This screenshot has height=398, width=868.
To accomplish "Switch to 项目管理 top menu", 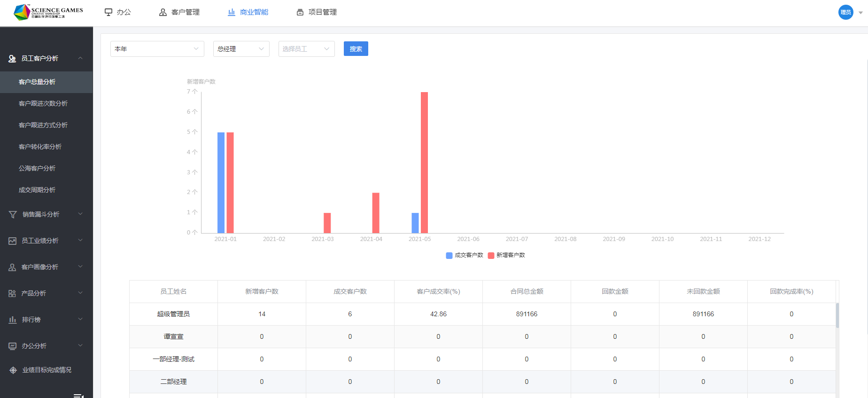I will [x=317, y=12].
